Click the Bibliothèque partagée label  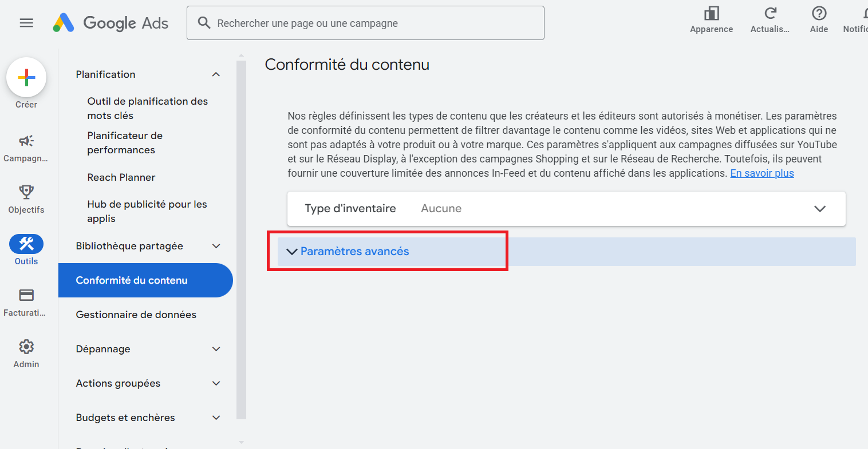(129, 246)
